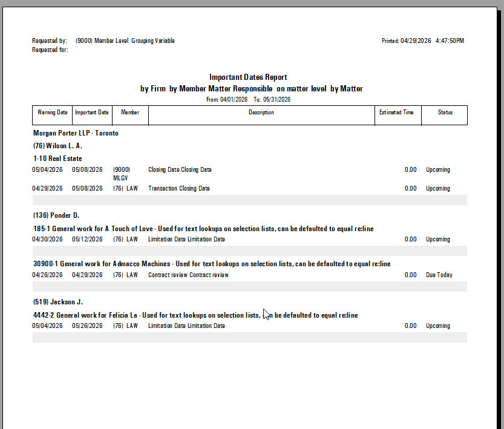Click the "Transaction Closing Date" description
The width and height of the screenshot is (504, 429).
tap(179, 188)
